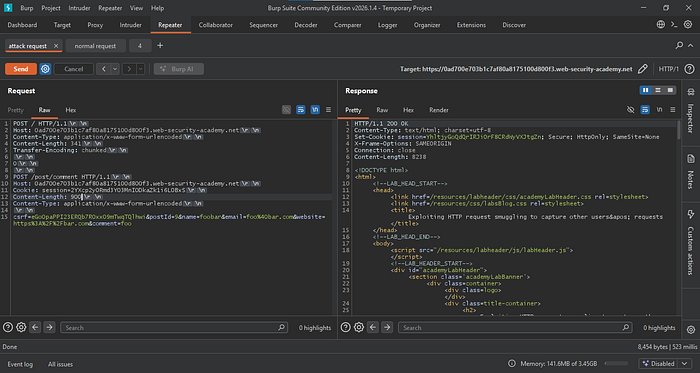Open Custom actions side panel
The height and width of the screenshot is (373, 700).
691,241
